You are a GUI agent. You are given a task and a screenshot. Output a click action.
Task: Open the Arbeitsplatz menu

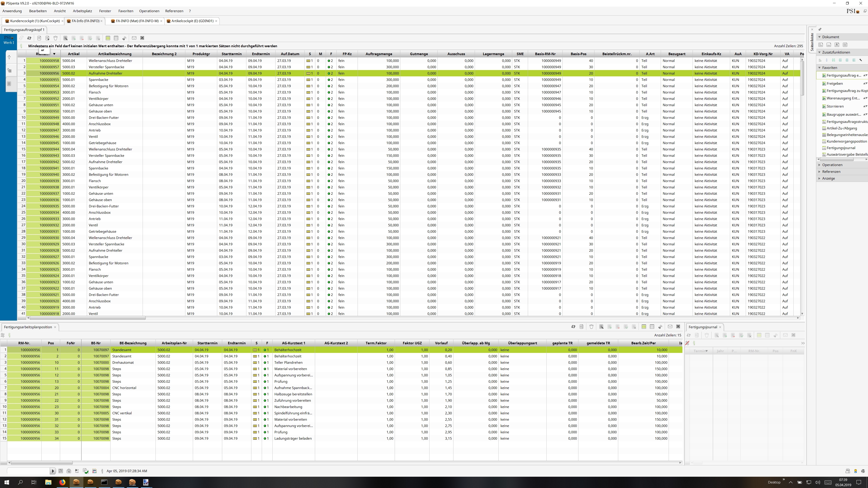pos(82,11)
